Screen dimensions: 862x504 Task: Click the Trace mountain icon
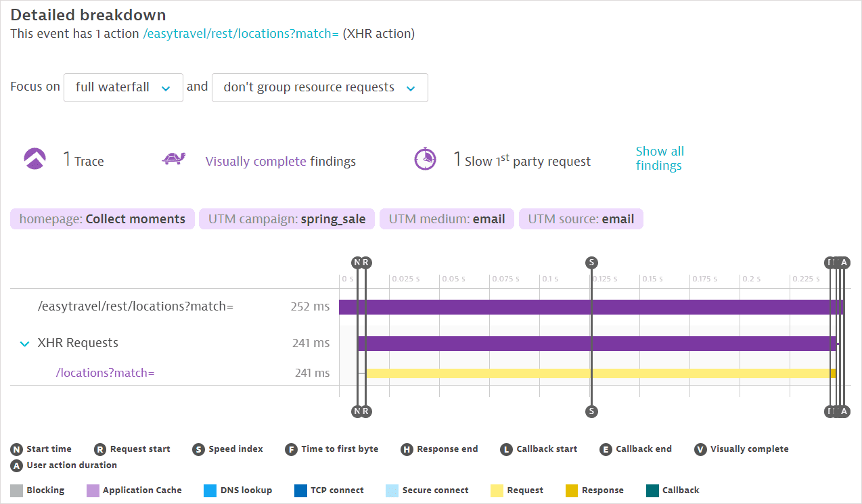pos(35,159)
